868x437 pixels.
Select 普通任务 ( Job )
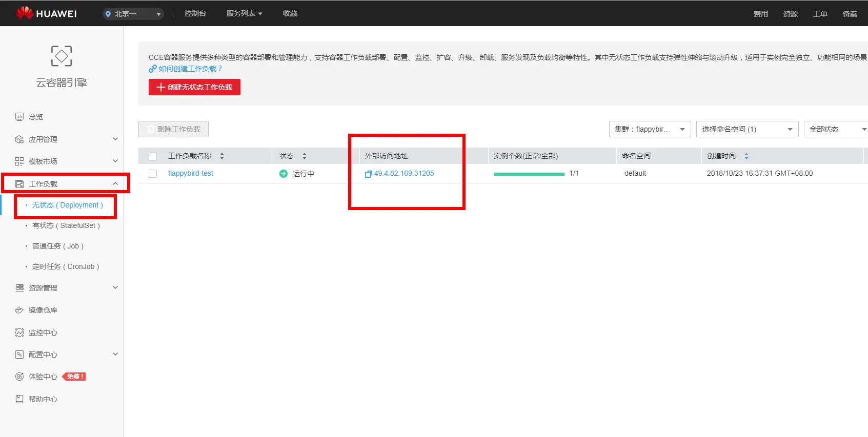point(58,246)
